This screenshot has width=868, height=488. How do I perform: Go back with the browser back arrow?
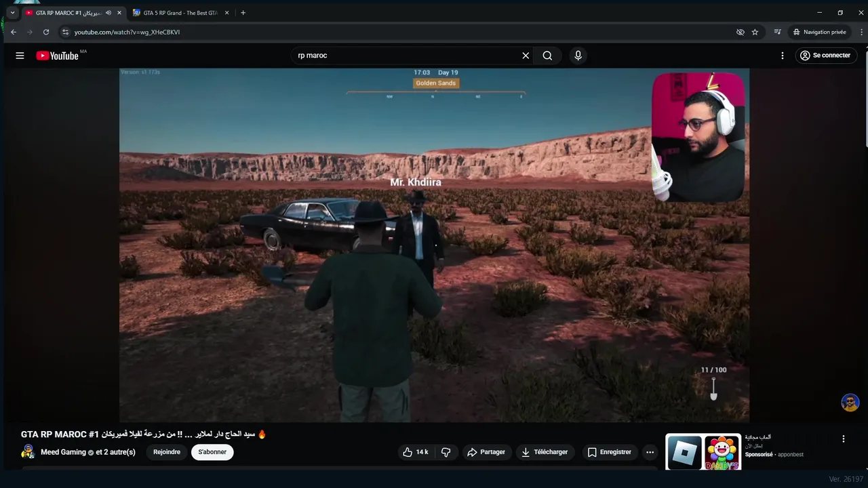[x=14, y=32]
